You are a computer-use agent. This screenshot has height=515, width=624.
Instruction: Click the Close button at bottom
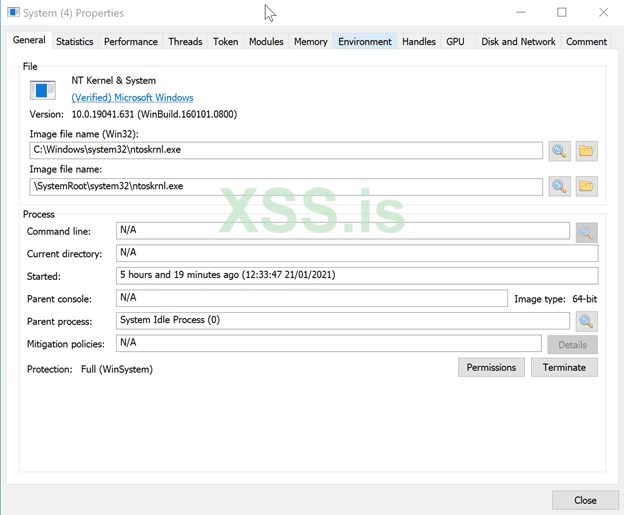585,500
